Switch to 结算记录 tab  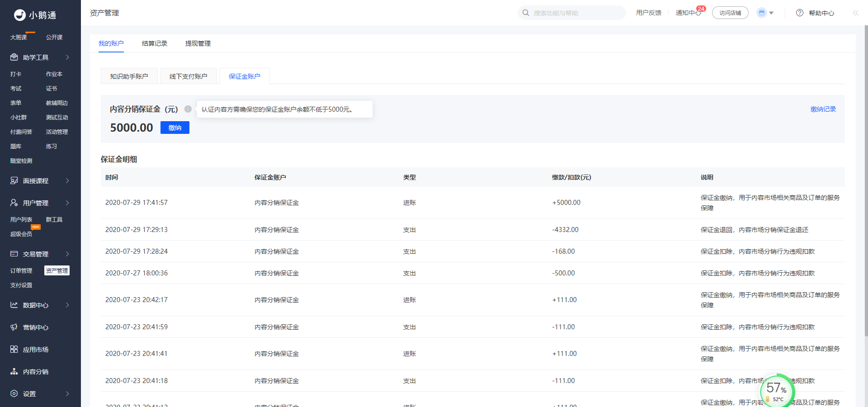(x=155, y=43)
